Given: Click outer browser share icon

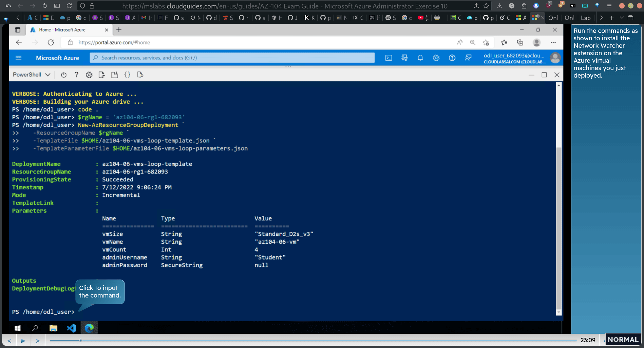Looking at the screenshot, I should coord(477,6).
